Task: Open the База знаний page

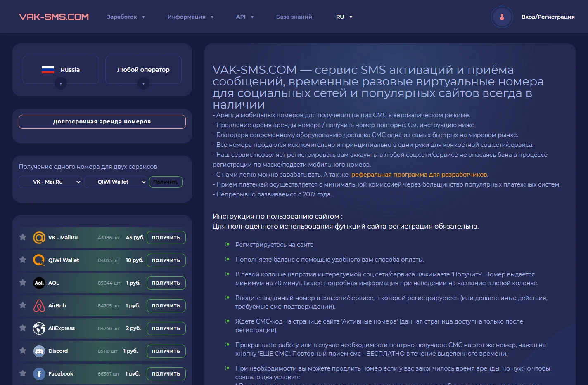Action: (x=294, y=17)
